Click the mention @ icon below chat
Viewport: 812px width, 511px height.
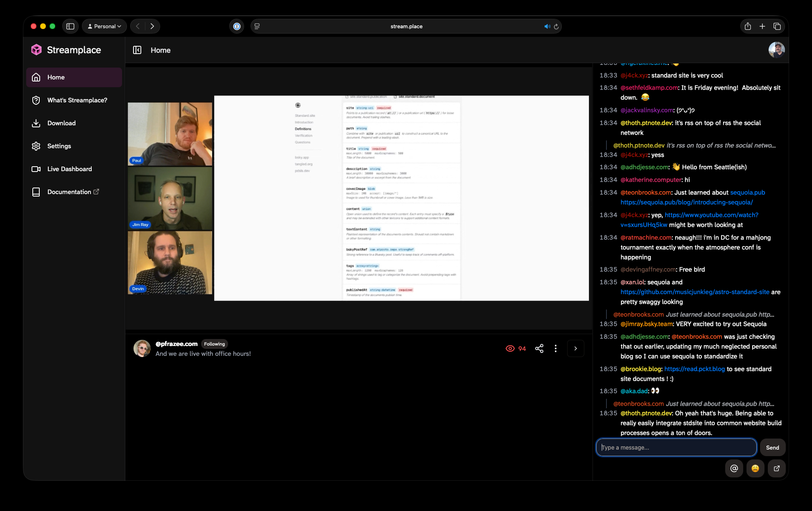[x=734, y=468]
